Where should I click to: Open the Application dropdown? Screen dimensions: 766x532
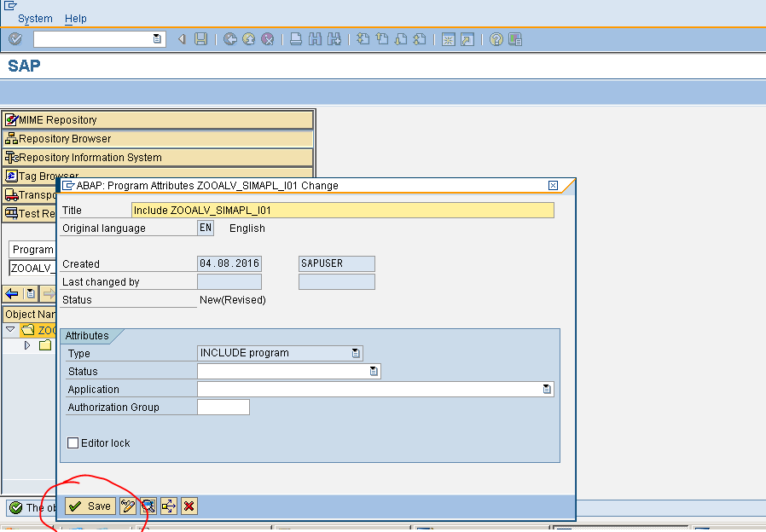(547, 389)
